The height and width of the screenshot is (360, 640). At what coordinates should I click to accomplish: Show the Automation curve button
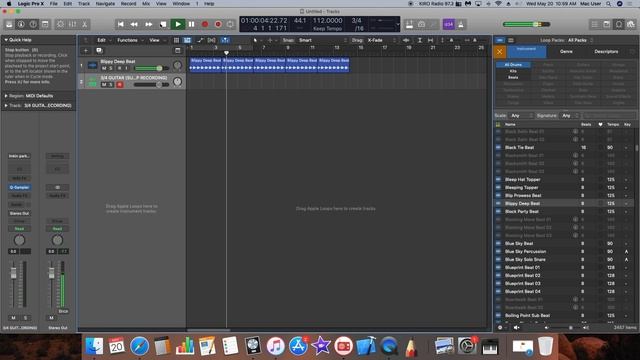200,40
